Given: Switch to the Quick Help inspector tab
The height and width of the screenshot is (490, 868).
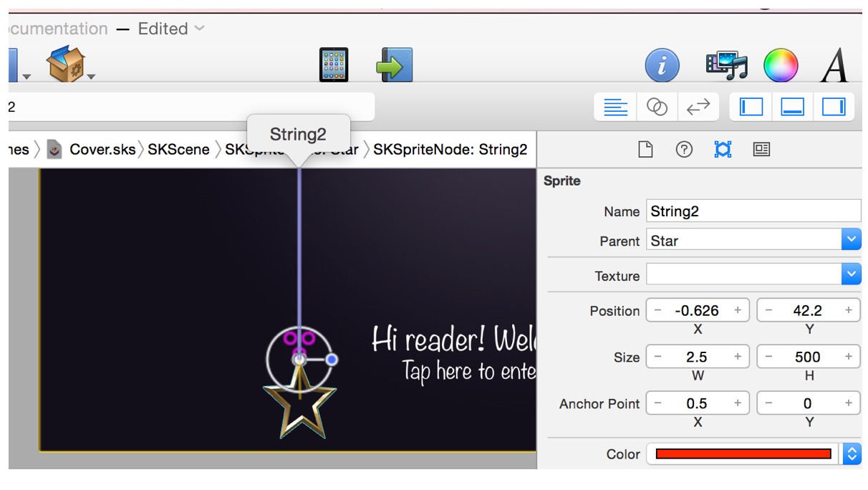Looking at the screenshot, I should (x=685, y=149).
